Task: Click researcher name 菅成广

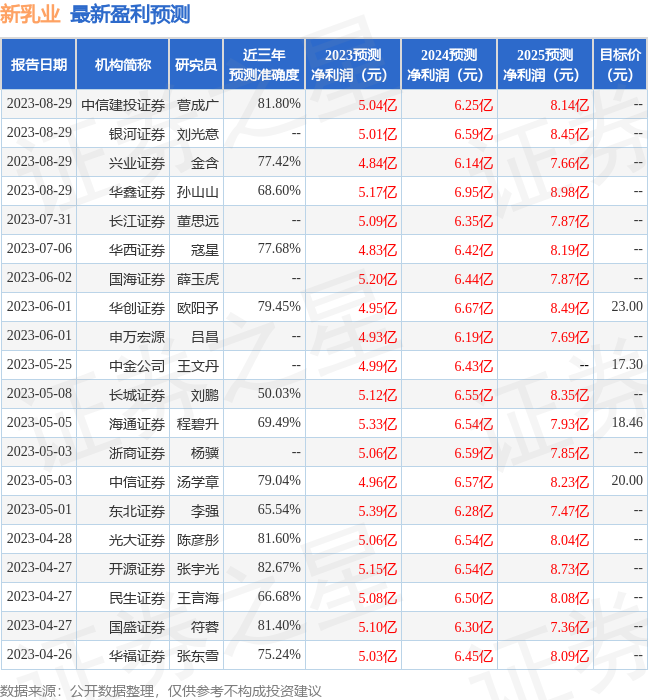Action: coord(198,105)
